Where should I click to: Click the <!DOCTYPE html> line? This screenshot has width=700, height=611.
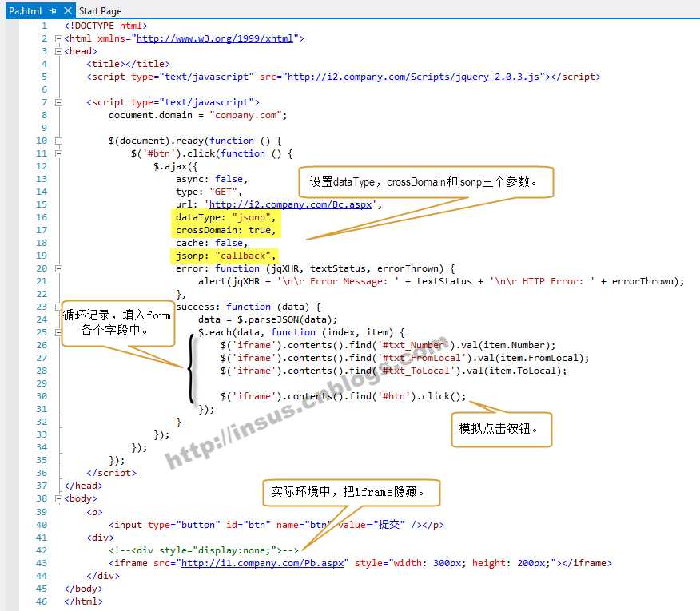[105, 26]
